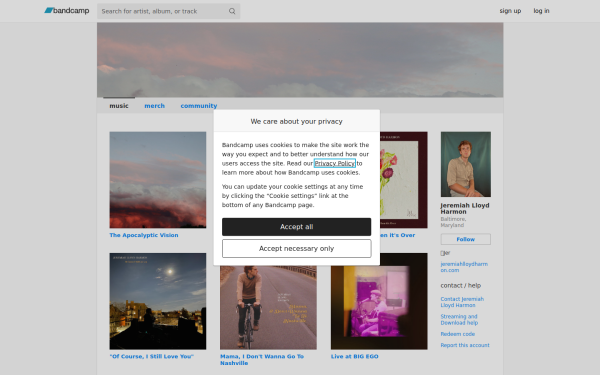600x375 pixels.
Task: Click Contact Jeremiah Lloyd Harmon link
Action: click(x=462, y=302)
